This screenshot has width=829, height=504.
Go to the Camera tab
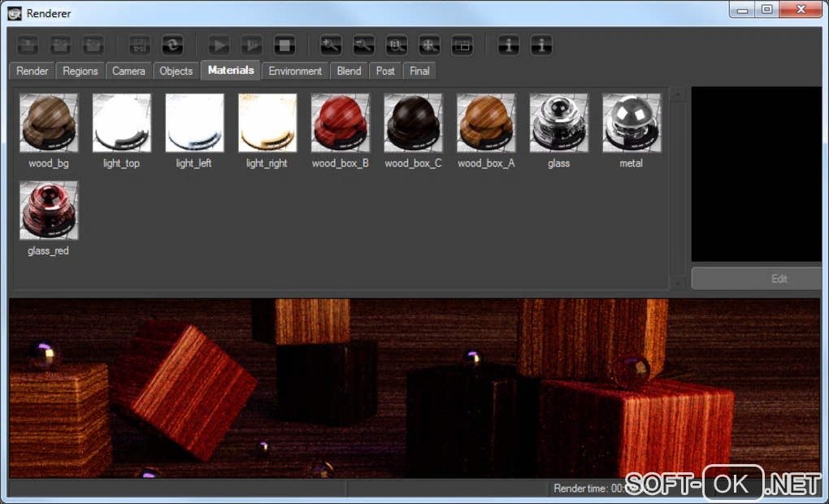(x=128, y=72)
